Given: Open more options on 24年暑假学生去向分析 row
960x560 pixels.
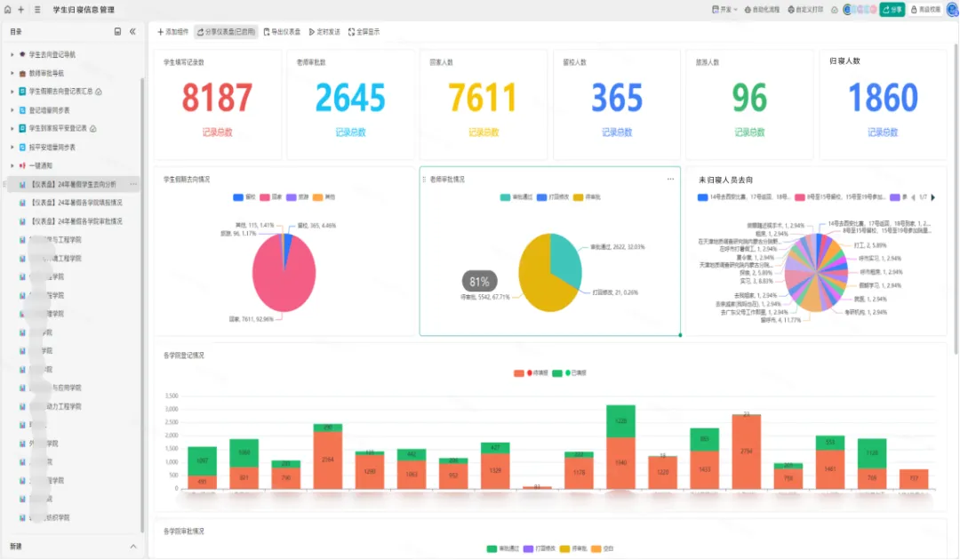Looking at the screenshot, I should click(x=132, y=184).
